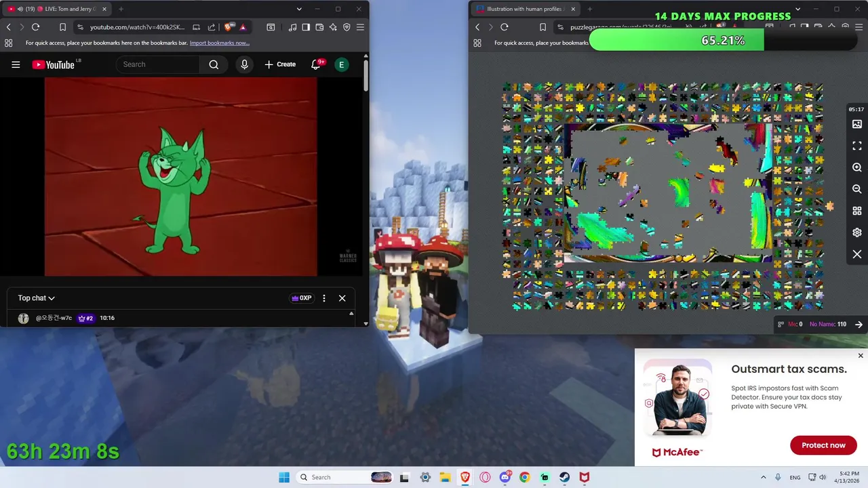Open Brave Wallet icon in YouTube window
This screenshot has width=868, height=488.
319,27
